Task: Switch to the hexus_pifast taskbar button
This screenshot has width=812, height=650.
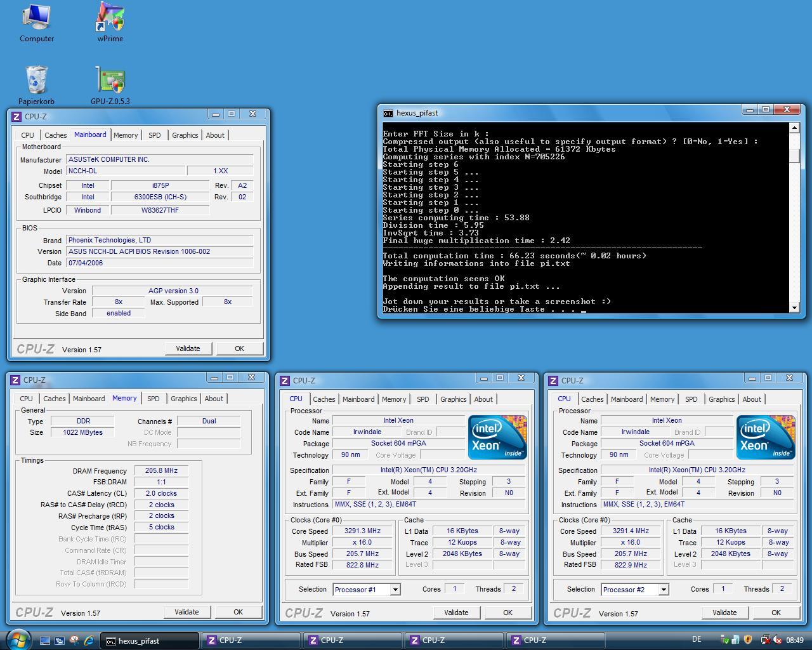Action: [150, 640]
